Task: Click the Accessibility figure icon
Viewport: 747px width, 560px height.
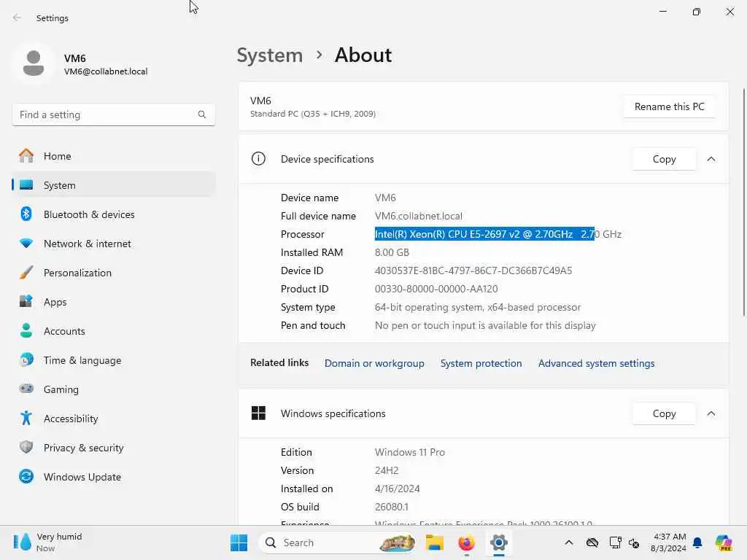Action: 26,418
